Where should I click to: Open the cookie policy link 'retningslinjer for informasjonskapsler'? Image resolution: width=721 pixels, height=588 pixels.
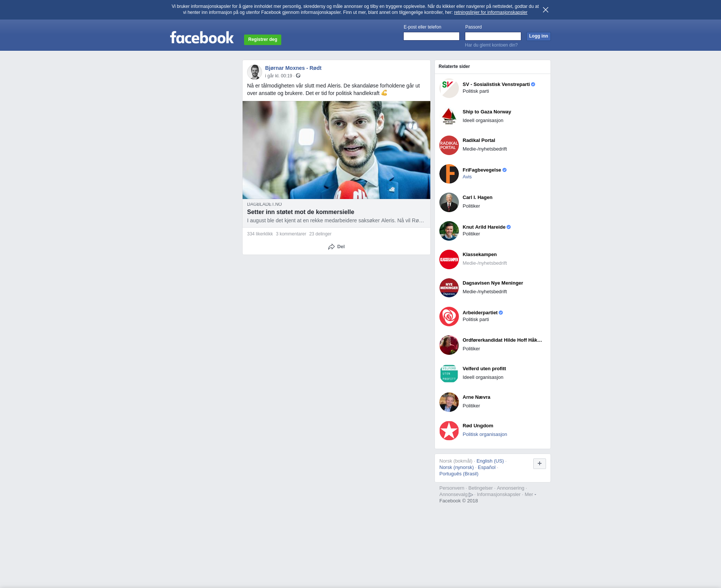490,12
